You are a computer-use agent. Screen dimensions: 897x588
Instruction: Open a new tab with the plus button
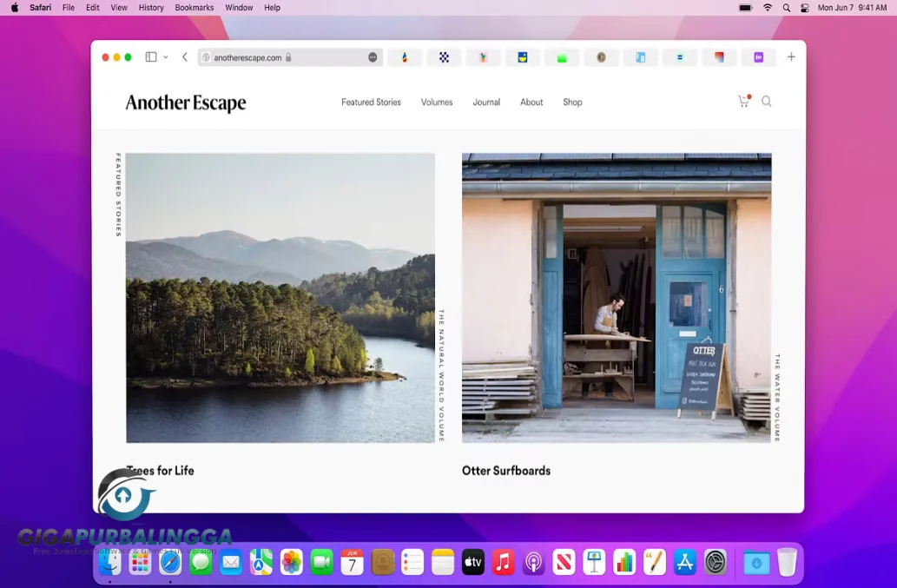coord(791,56)
